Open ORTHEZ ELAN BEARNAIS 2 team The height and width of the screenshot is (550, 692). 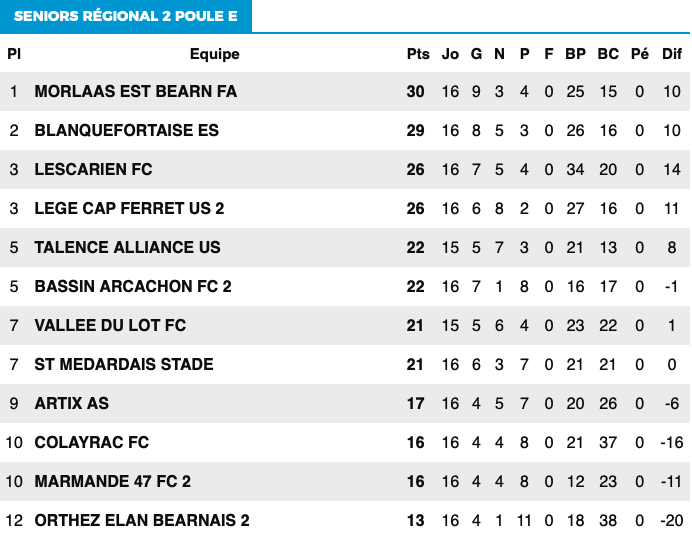[142, 520]
